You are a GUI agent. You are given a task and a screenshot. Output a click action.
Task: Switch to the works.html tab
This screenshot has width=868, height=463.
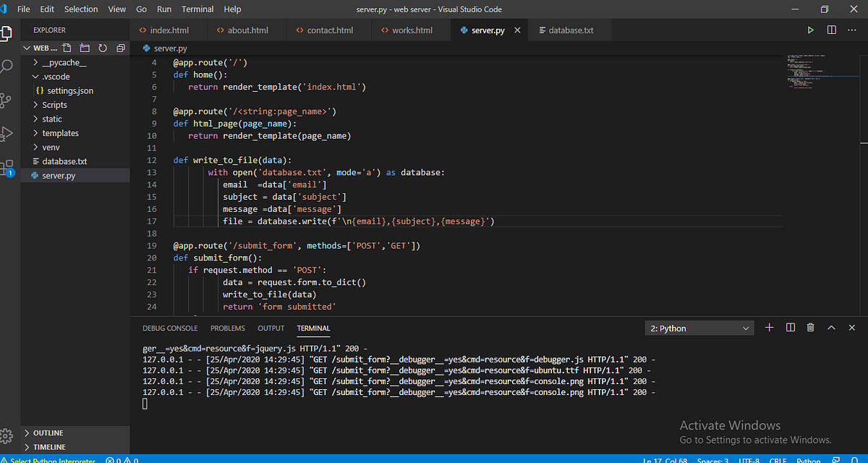411,30
